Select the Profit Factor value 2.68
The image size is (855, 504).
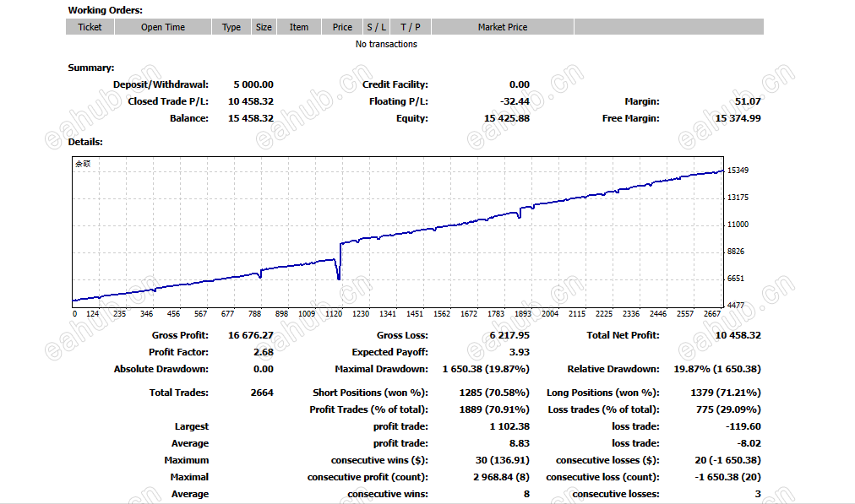coord(264,352)
